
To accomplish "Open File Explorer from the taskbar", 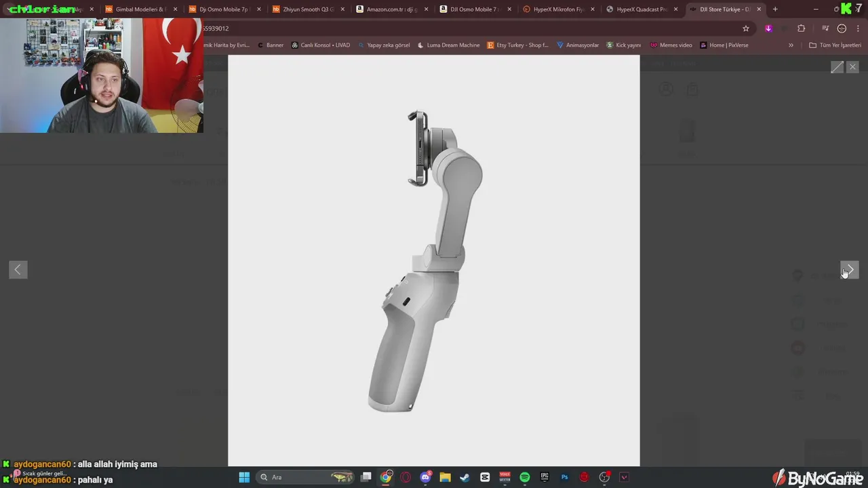I will [x=445, y=477].
